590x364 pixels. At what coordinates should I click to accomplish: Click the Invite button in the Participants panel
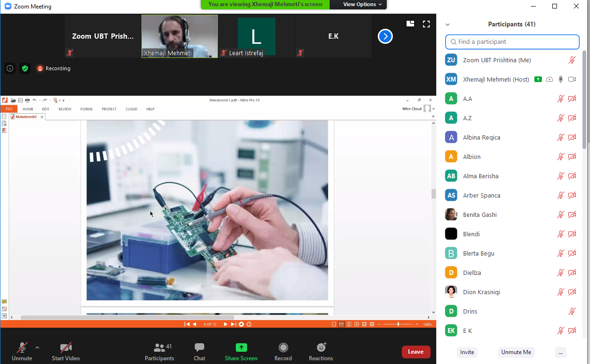tap(467, 352)
